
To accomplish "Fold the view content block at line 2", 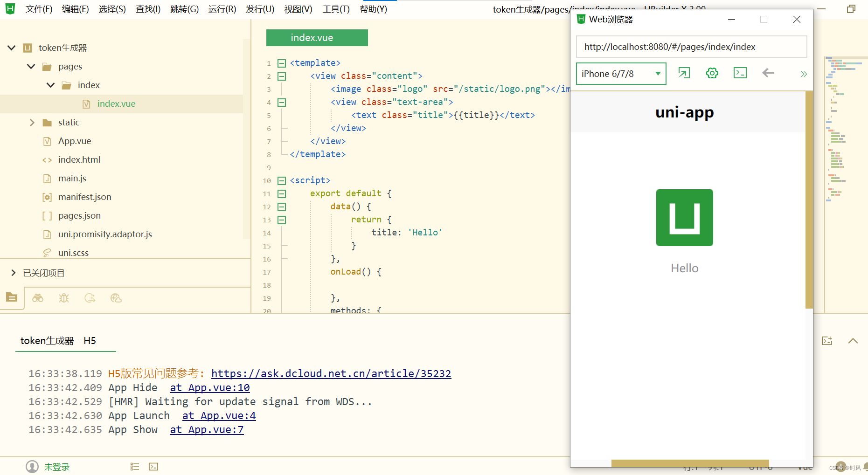I will [282, 76].
